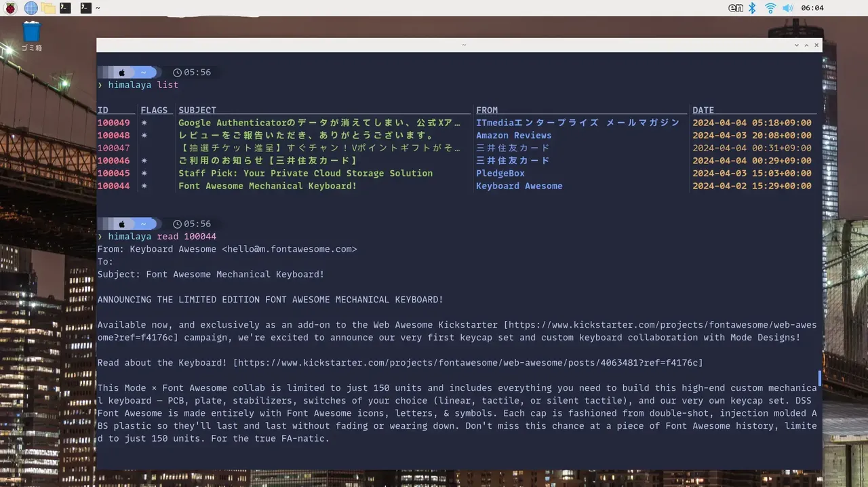Open the Wi-Fi network menu
This screenshot has width=868, height=487.
[770, 8]
